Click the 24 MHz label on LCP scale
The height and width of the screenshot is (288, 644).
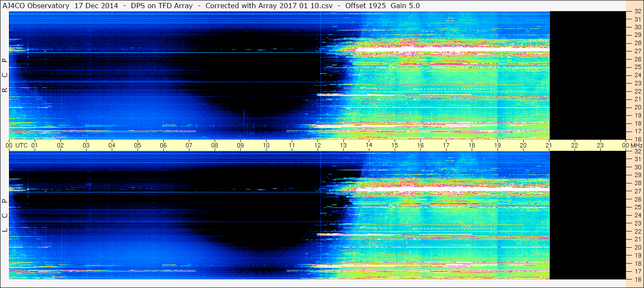[x=637, y=215]
